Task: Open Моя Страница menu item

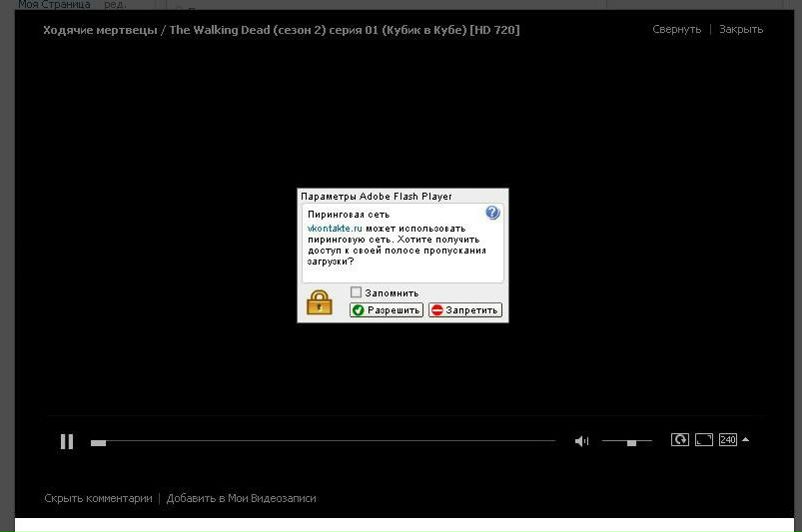Action: pos(54,5)
